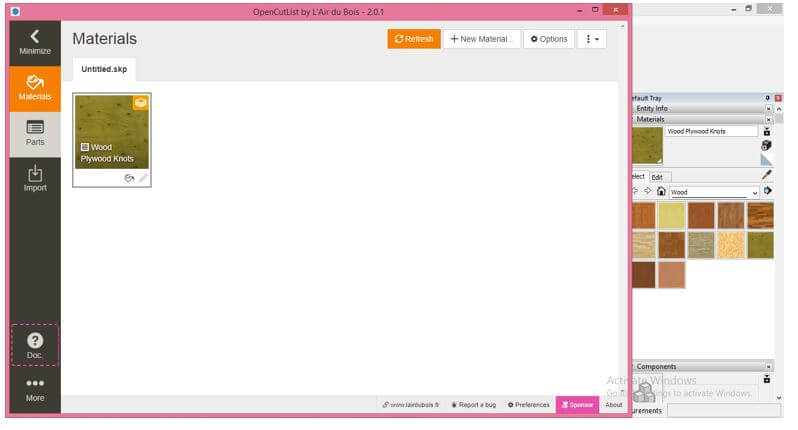
Task: Click the current material preview in tray
Action: 647,146
